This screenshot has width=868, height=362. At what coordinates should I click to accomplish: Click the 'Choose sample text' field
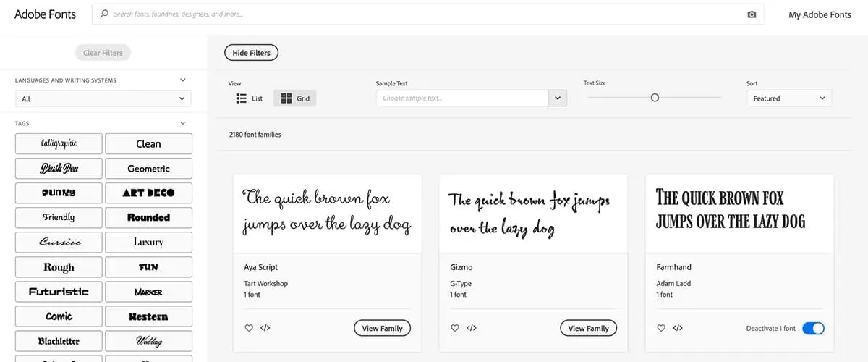pos(462,98)
